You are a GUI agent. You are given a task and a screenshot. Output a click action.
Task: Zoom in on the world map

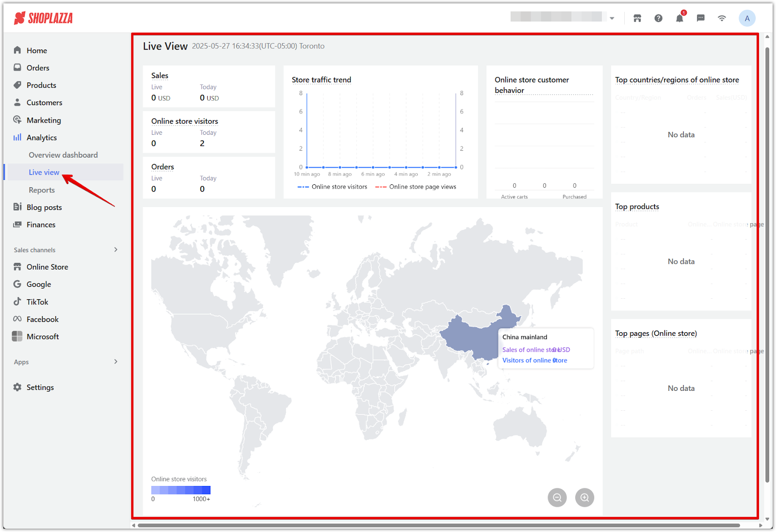pyautogui.click(x=584, y=497)
